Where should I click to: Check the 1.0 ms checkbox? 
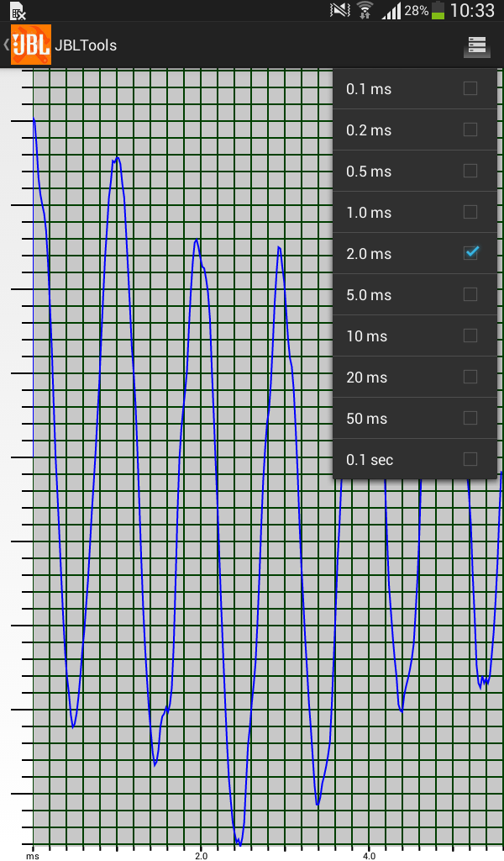pyautogui.click(x=470, y=212)
